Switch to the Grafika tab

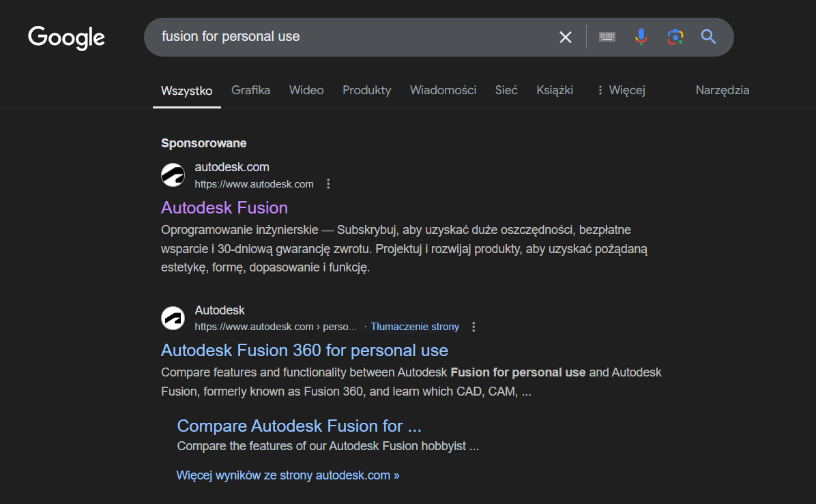click(x=250, y=90)
